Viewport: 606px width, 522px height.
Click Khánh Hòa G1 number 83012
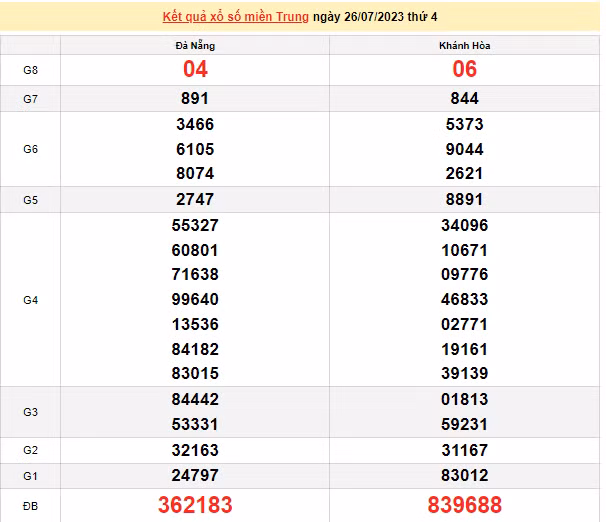(465, 476)
